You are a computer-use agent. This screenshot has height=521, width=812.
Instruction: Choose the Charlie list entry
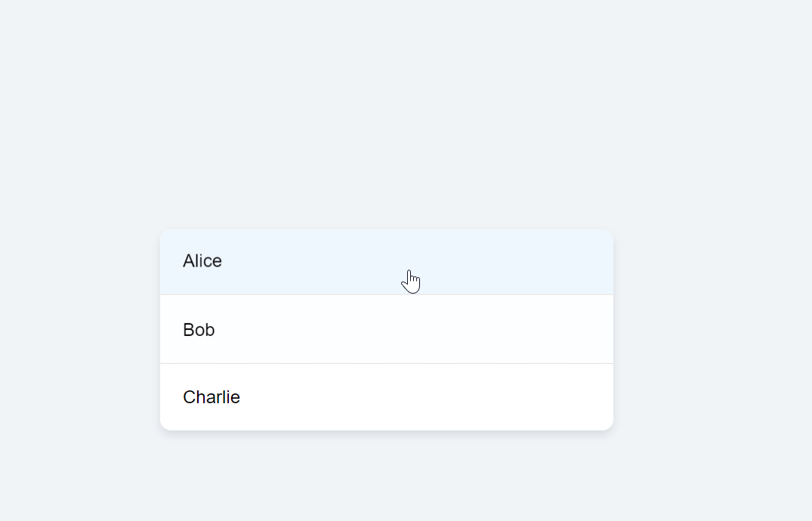coord(386,397)
